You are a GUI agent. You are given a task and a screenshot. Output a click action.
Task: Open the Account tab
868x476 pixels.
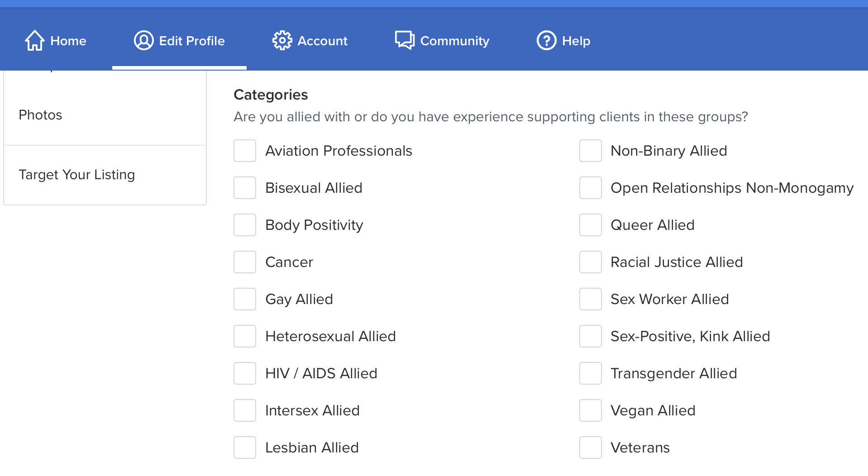(322, 41)
